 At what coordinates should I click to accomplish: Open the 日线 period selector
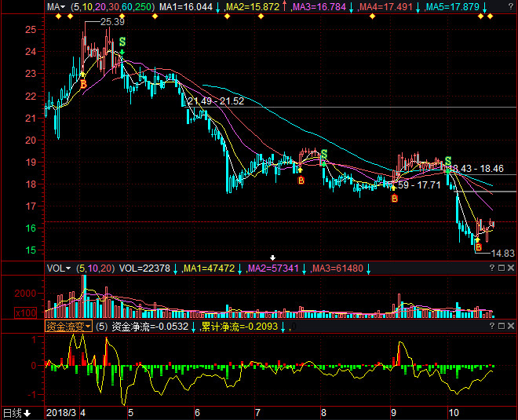pos(16,413)
